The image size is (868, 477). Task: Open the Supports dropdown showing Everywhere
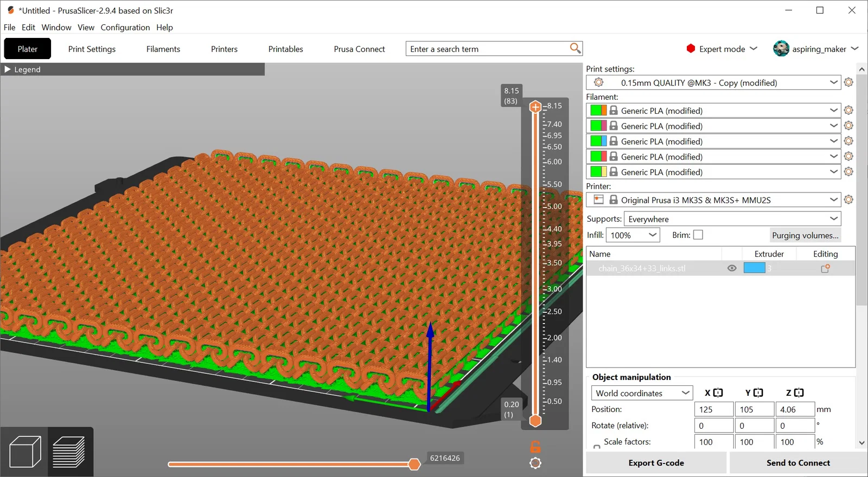pyautogui.click(x=732, y=219)
